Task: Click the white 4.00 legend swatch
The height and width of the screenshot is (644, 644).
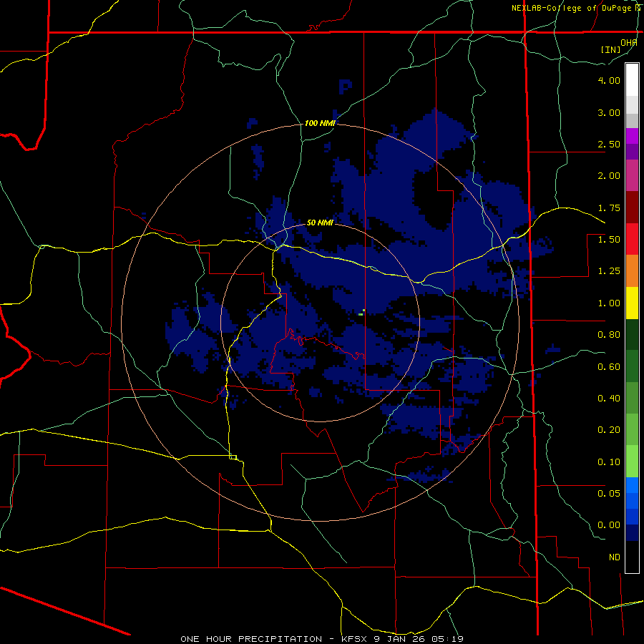Action: (632, 80)
